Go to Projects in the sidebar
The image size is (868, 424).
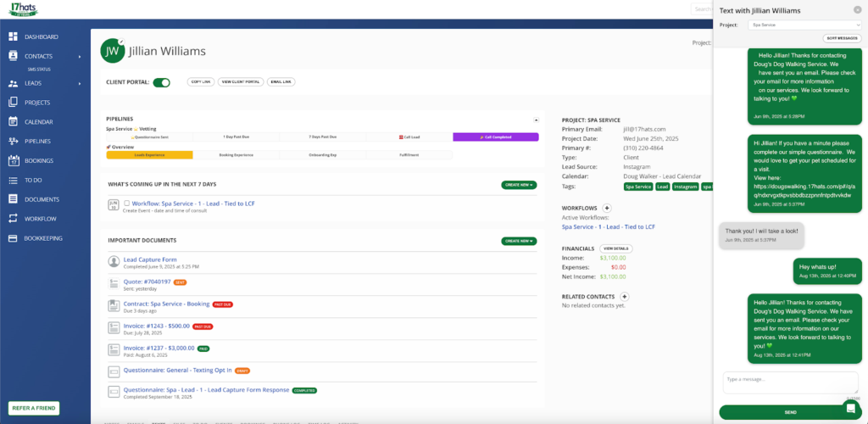coord(37,103)
